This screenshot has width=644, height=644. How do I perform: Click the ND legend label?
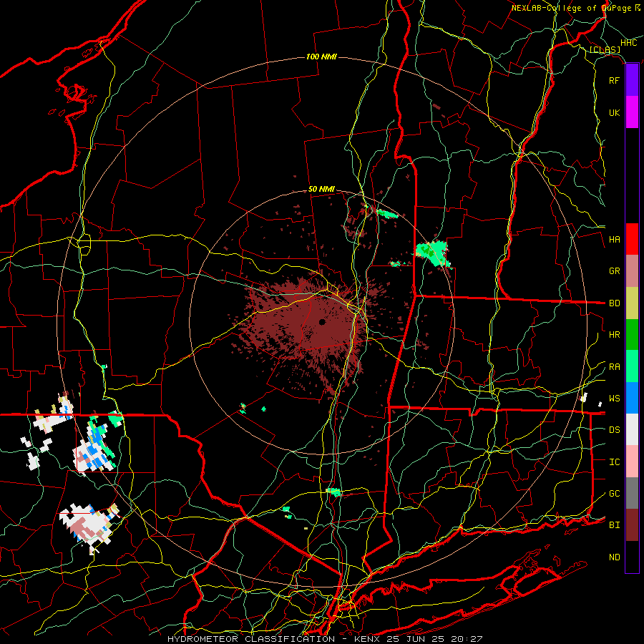point(614,557)
